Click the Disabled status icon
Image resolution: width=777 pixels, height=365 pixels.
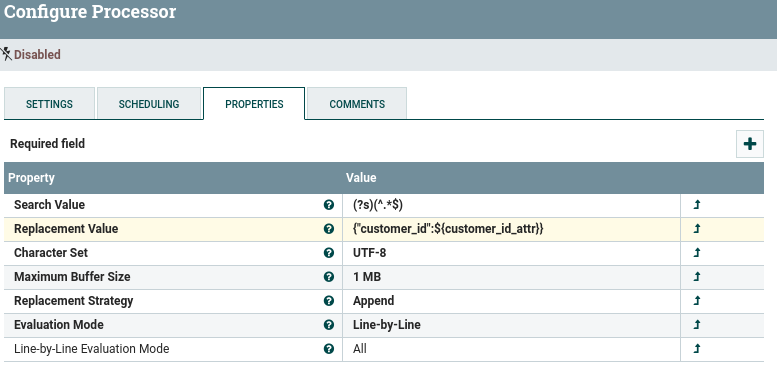(x=6, y=54)
